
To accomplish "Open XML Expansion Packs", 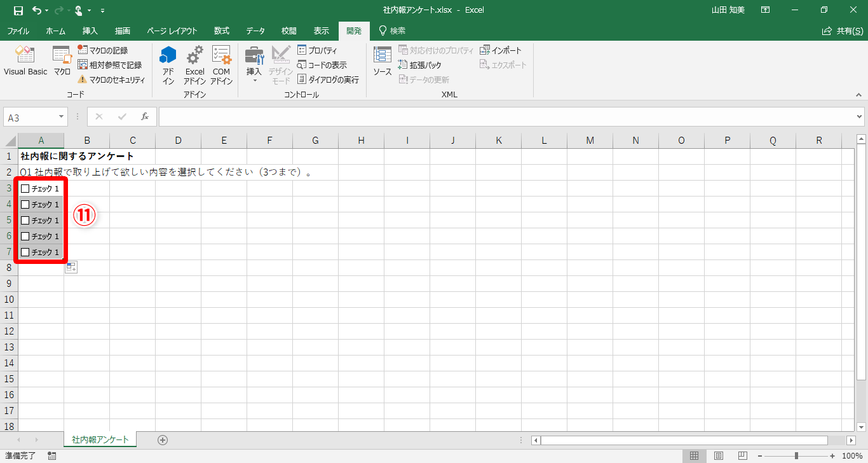I will [419, 65].
